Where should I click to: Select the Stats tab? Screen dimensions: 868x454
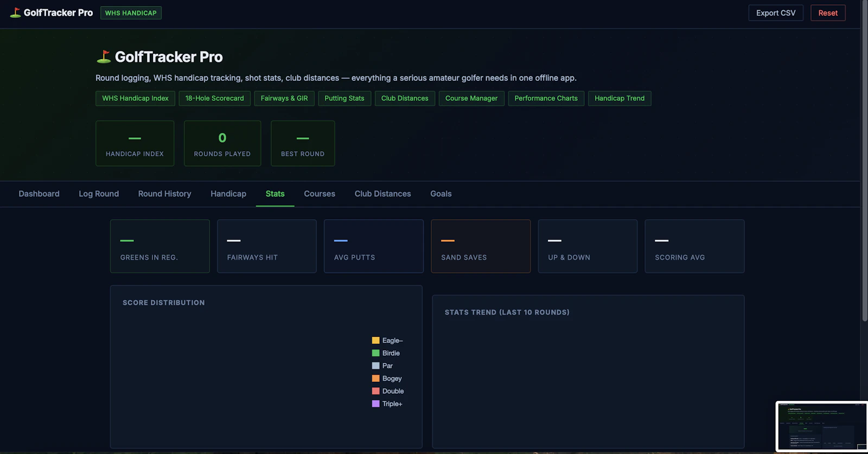click(x=275, y=194)
